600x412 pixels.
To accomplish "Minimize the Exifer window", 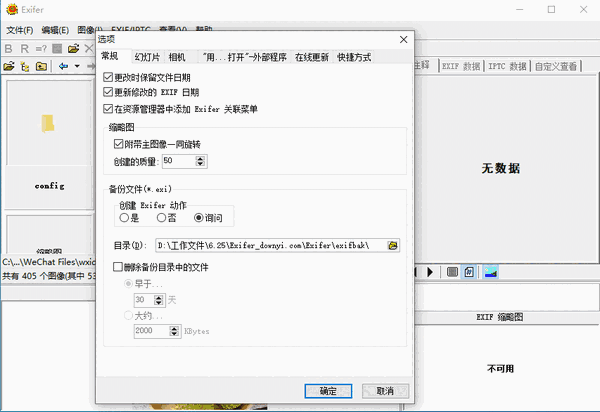I will coord(519,10).
